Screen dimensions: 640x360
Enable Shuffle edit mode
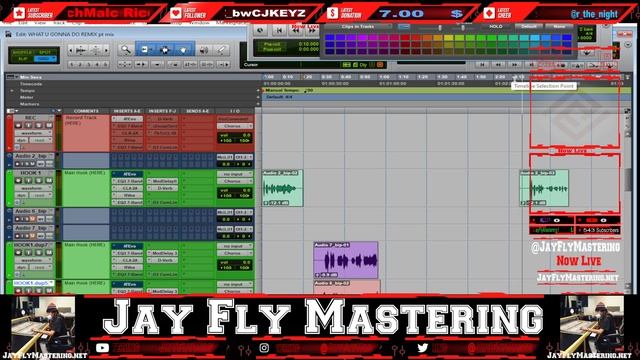click(22, 52)
